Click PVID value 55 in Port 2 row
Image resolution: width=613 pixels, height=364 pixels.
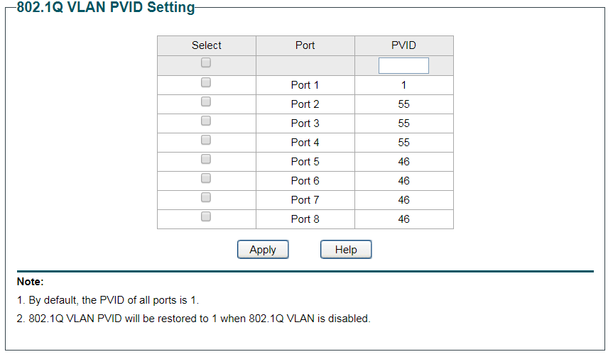tap(404, 104)
